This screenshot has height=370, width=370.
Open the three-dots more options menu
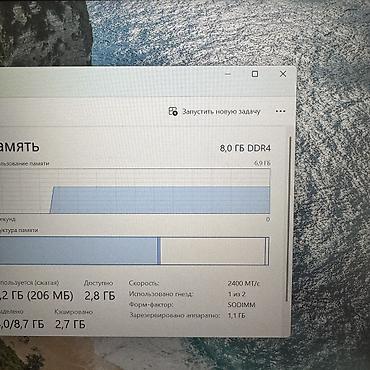(x=281, y=111)
